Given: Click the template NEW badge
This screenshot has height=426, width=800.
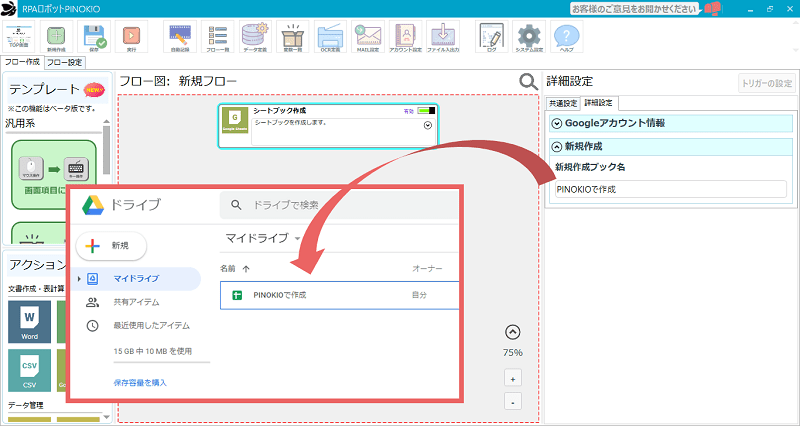Looking at the screenshot, I should tap(94, 90).
